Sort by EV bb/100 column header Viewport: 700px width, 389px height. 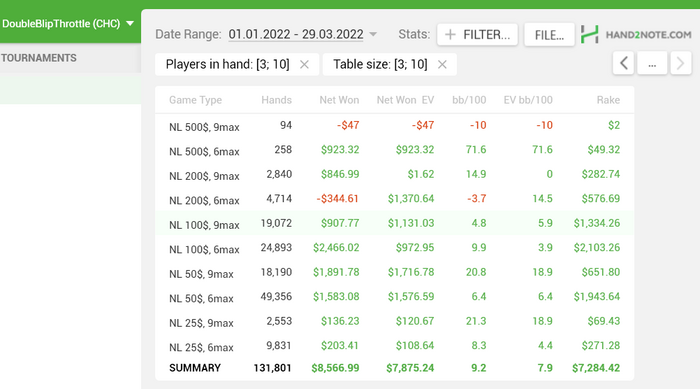[x=528, y=100]
